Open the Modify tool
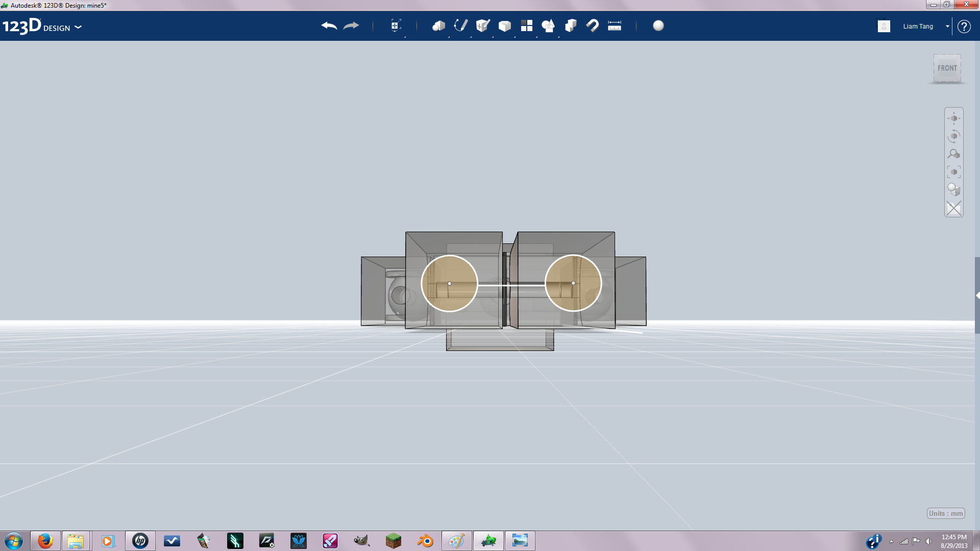980x551 pixels. coord(505,26)
